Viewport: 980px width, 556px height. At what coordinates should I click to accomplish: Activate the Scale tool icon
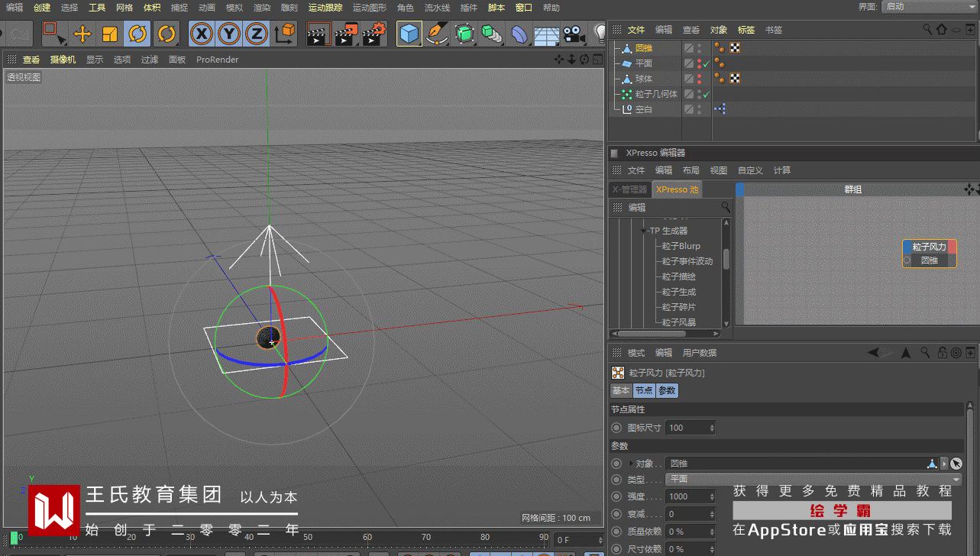tap(110, 34)
